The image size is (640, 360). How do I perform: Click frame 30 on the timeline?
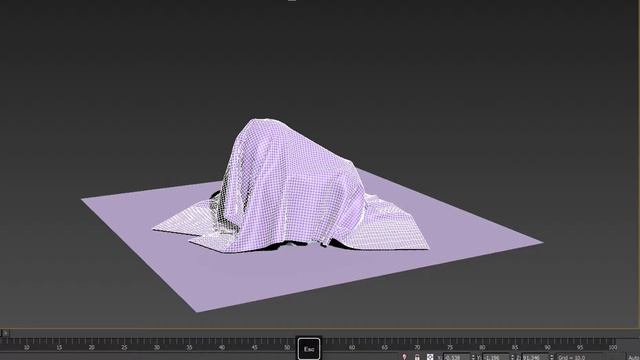157,347
